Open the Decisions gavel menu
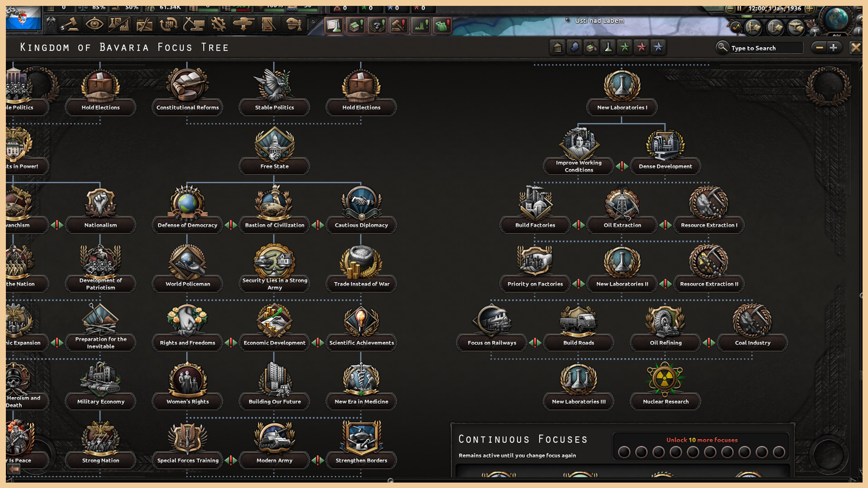The width and height of the screenshot is (868, 488). 70,24
